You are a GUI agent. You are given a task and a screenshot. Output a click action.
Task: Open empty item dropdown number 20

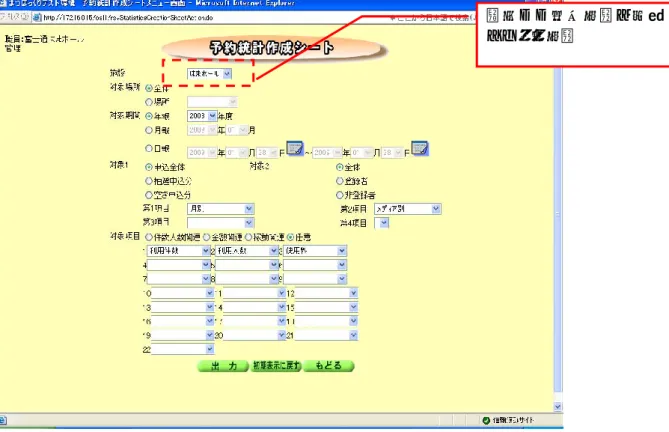[254, 335]
